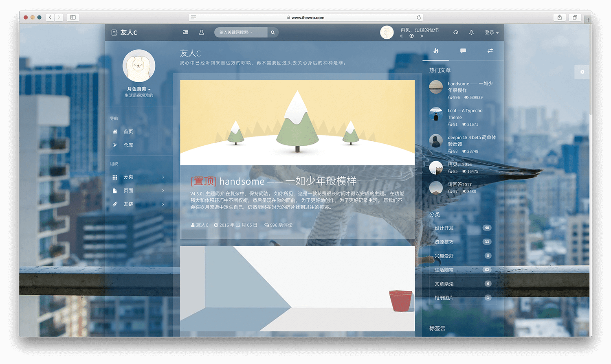Play or pause the current song

click(411, 36)
